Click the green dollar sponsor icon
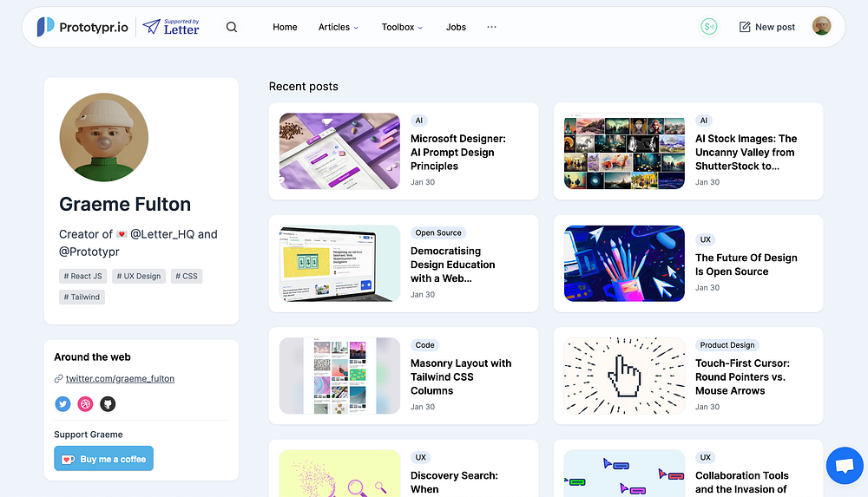This screenshot has height=497, width=868. tap(708, 27)
